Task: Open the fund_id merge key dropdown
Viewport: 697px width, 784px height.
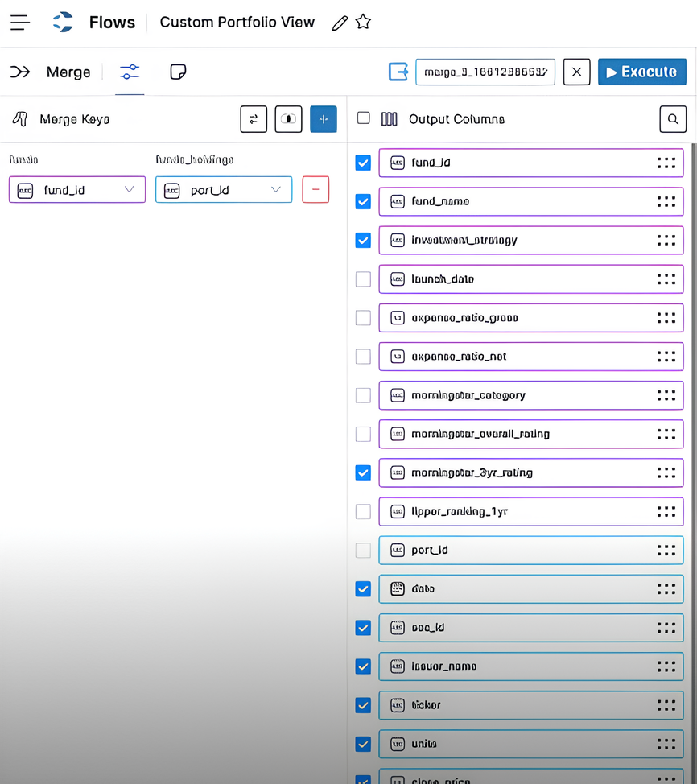Action: (77, 189)
